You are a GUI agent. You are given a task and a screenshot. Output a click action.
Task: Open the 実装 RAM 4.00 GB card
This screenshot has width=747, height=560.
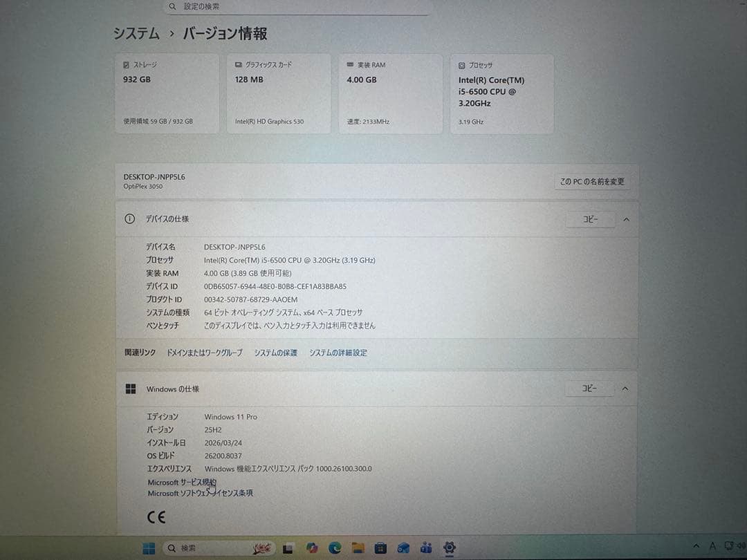(390, 93)
